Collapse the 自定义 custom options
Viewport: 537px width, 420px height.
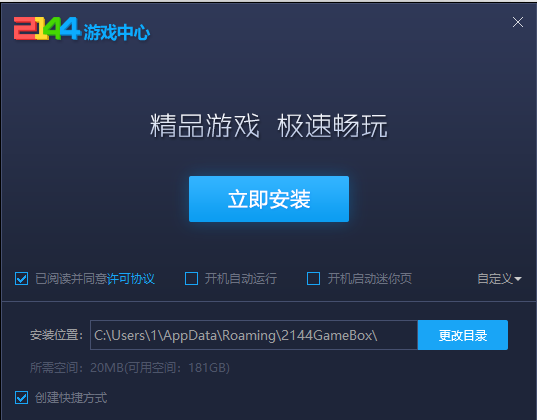499,279
